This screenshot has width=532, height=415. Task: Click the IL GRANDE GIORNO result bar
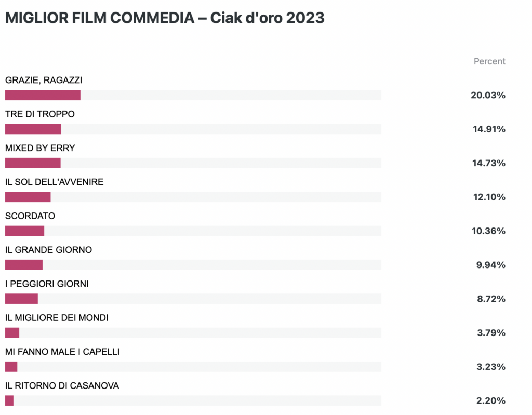[x=193, y=265]
